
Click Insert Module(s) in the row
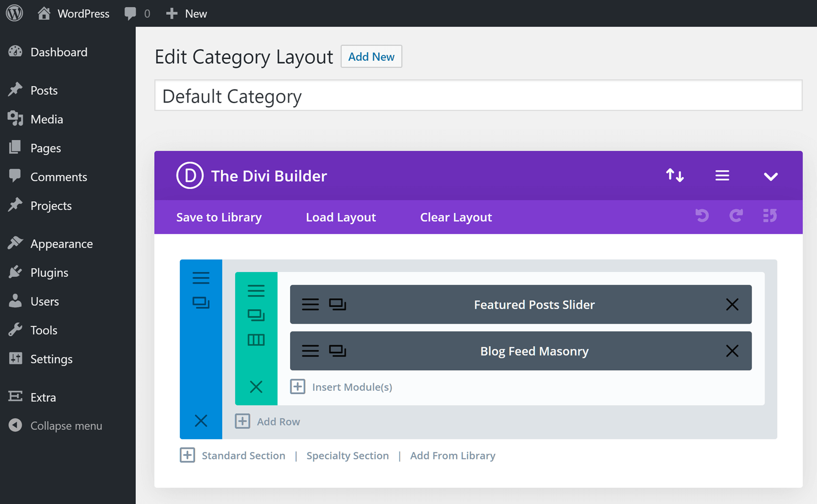(351, 387)
